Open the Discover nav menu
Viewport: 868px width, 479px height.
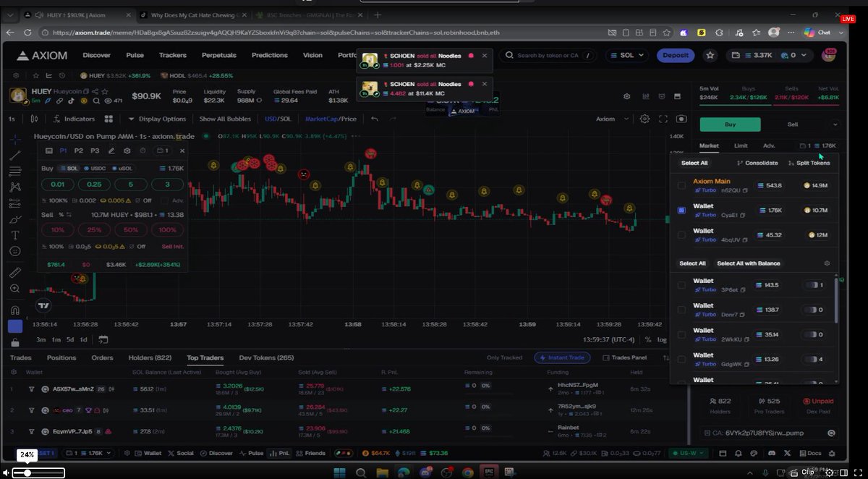point(96,55)
